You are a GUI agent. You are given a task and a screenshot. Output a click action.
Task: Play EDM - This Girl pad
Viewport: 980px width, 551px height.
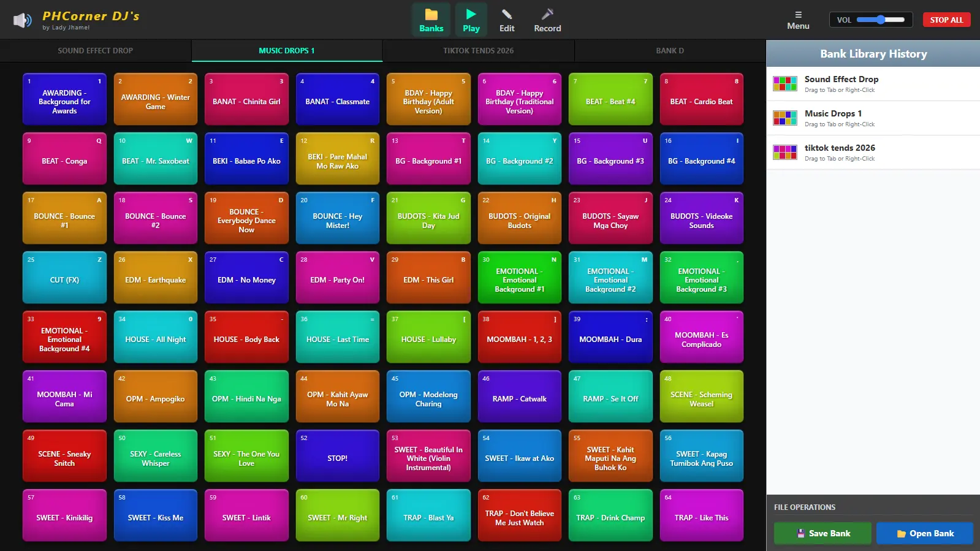[x=428, y=277]
